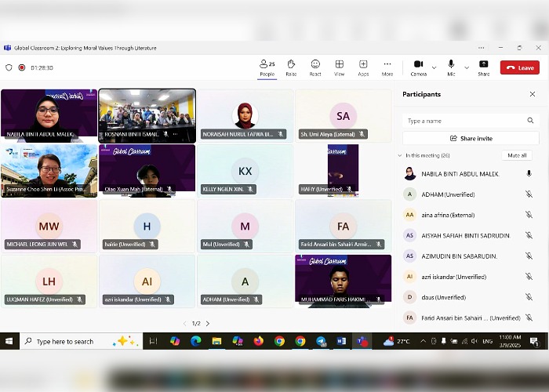Image resolution: width=549 pixels, height=392 pixels.
Task: Toggle the Camera on or off
Action: click(418, 67)
